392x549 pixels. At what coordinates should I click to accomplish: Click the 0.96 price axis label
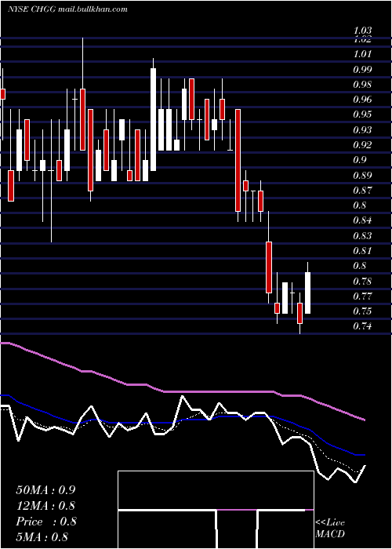tap(362, 100)
